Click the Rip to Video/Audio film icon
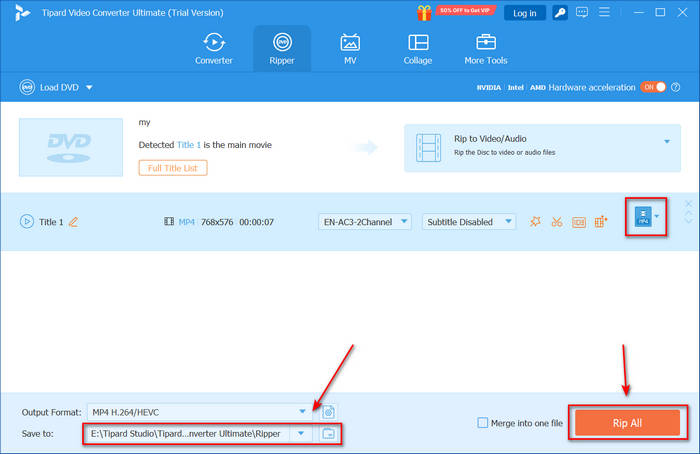This screenshot has height=454, width=700. 428,147
